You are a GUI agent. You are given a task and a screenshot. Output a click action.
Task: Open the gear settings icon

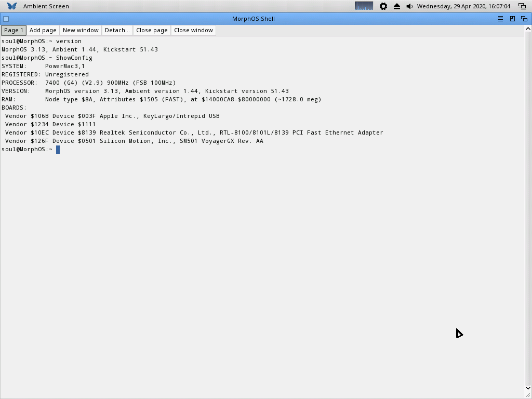[383, 6]
